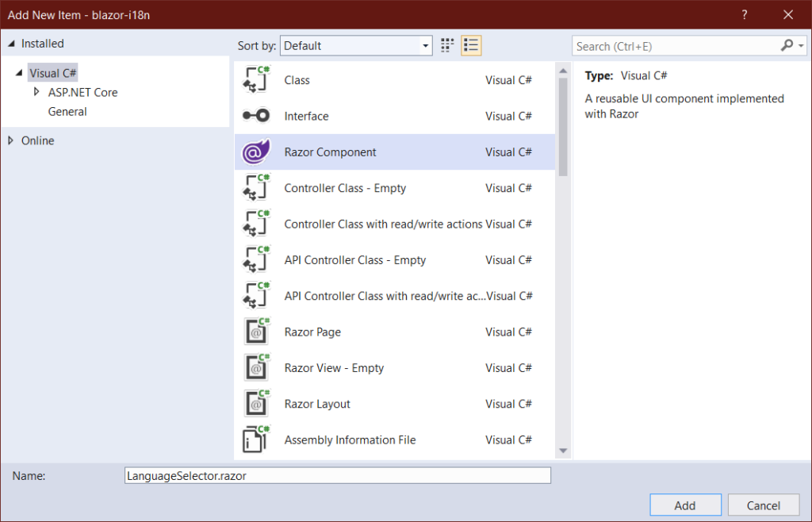812x522 pixels.
Task: Select the Installed category
Action: click(x=43, y=44)
